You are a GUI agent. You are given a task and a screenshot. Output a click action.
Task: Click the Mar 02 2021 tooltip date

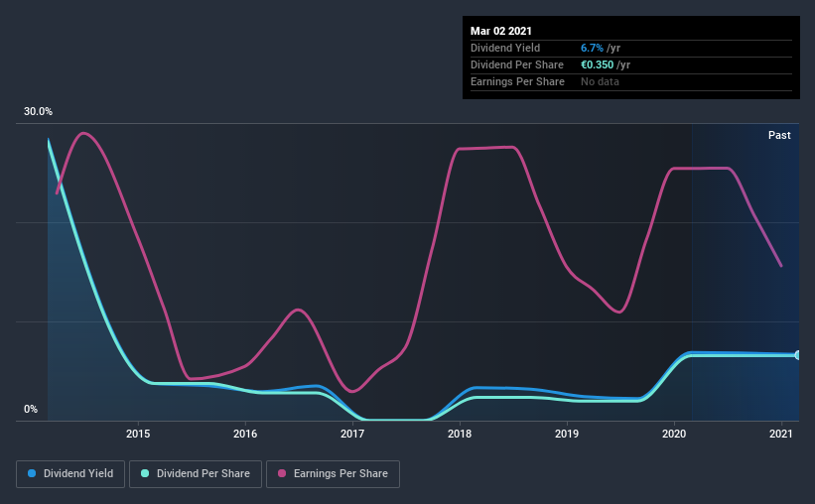501,31
